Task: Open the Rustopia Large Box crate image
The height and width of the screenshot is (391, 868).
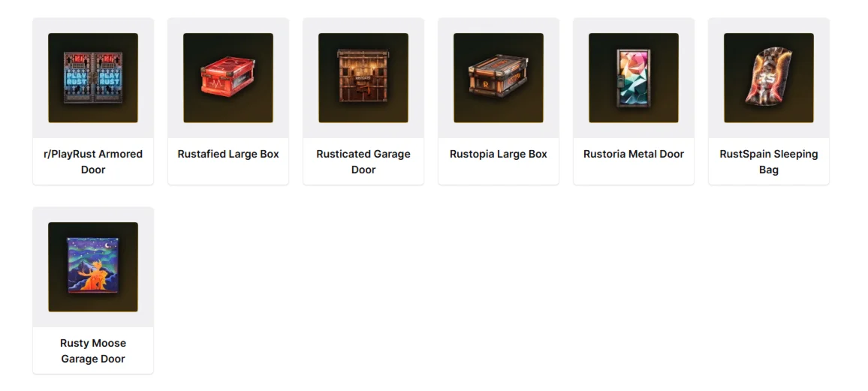Action: click(x=499, y=78)
